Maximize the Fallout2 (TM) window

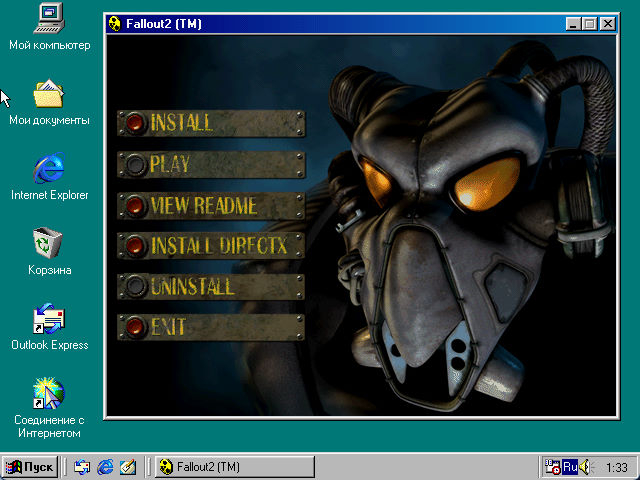(590, 24)
